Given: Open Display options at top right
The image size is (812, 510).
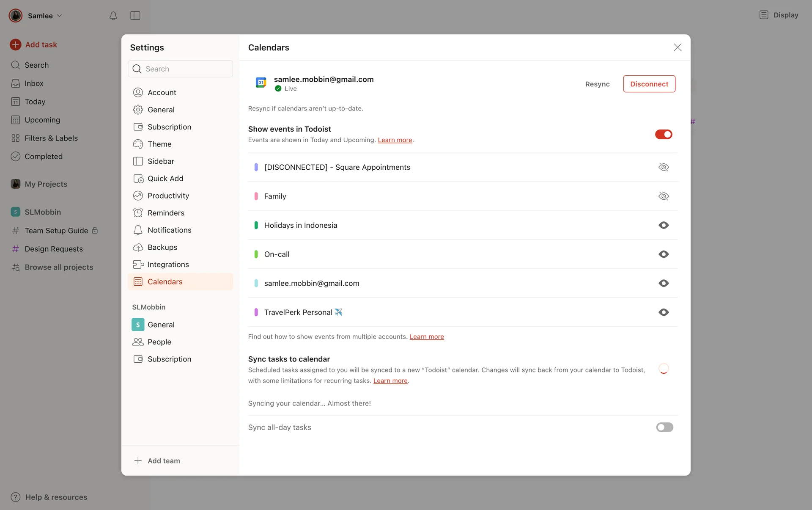Looking at the screenshot, I should pos(779,15).
